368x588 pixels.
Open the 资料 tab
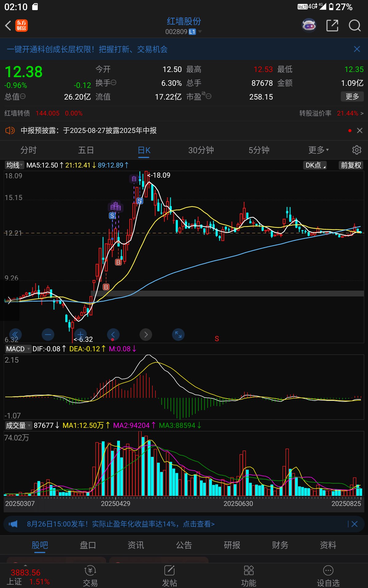(328, 545)
